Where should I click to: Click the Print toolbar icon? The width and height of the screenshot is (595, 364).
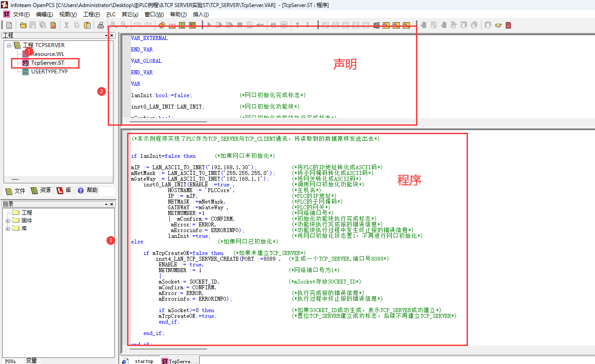point(101,25)
